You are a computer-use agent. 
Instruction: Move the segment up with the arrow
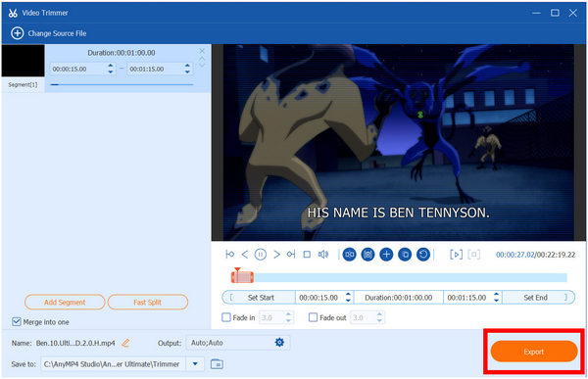202,59
